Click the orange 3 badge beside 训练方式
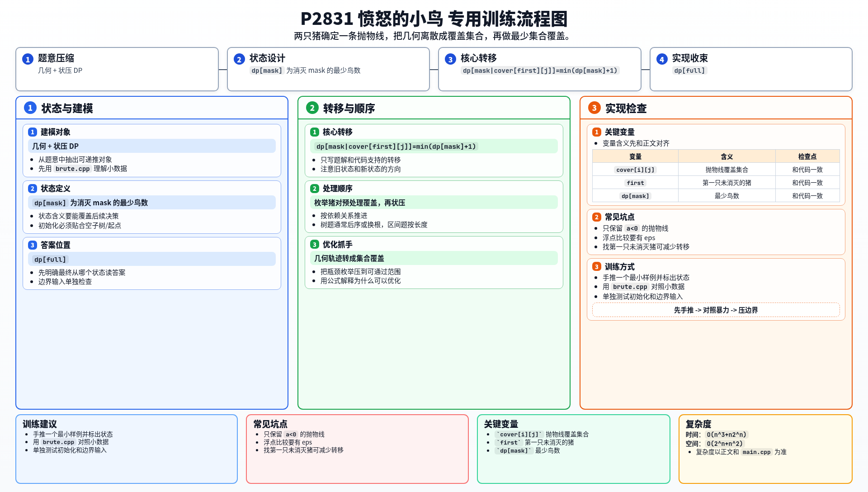Image resolution: width=868 pixels, height=492 pixels. pyautogui.click(x=597, y=267)
